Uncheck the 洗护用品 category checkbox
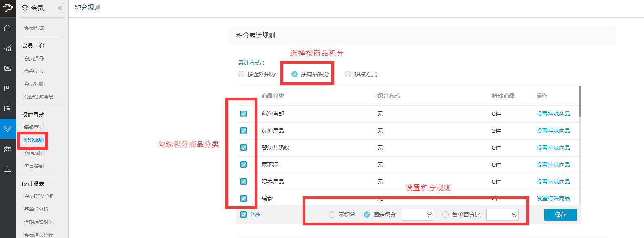 pos(244,131)
